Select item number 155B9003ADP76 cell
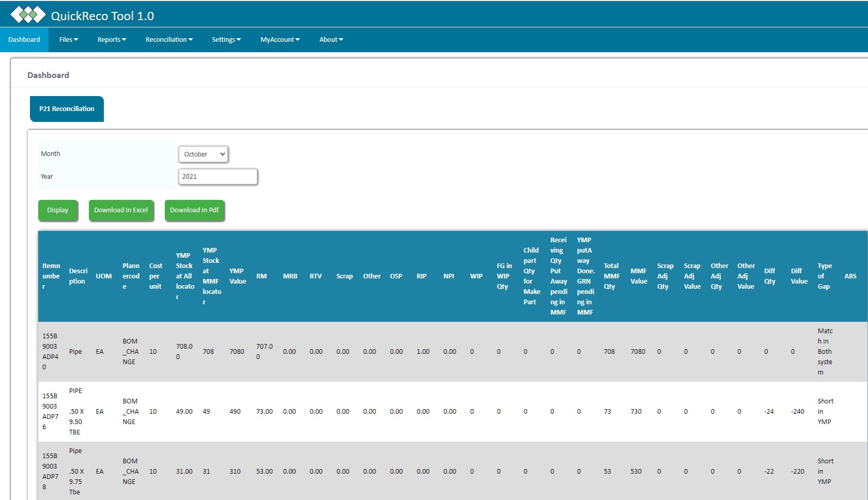868x500 pixels. [x=50, y=412]
